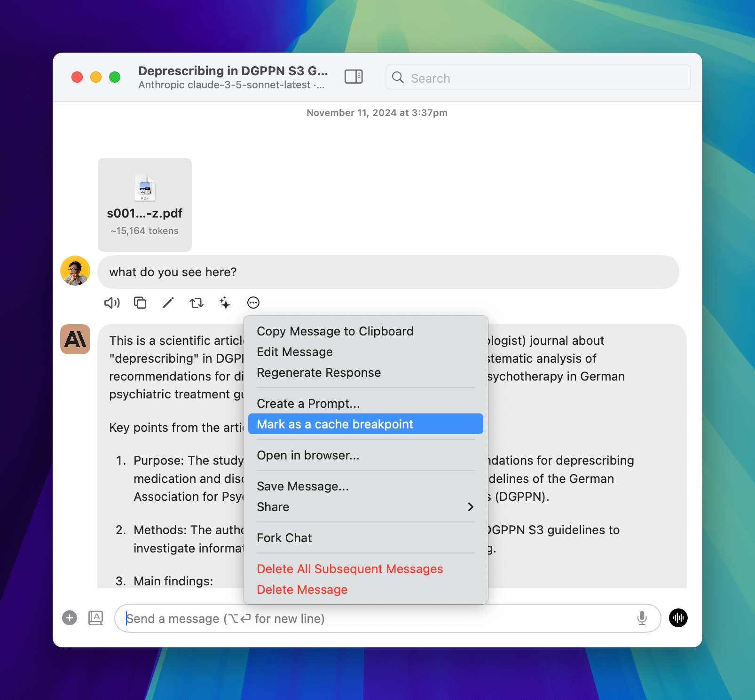
Task: Click the pencil edit message icon
Action: pos(168,303)
